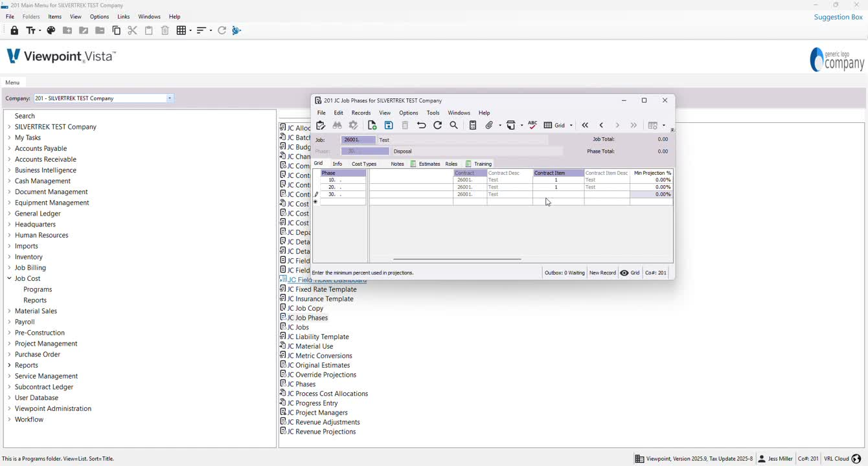Click the copy icon in main toolbar

click(x=117, y=30)
